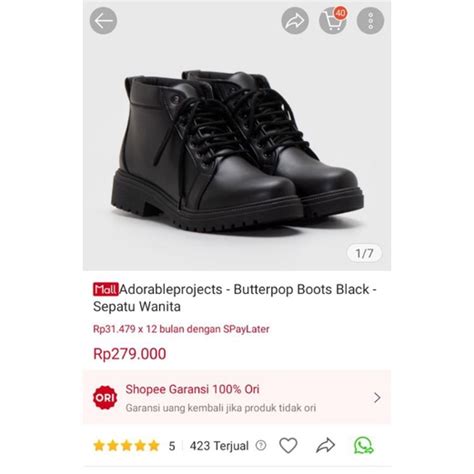Tap the red ORI badge icon
The height and width of the screenshot is (474, 474).
(105, 398)
